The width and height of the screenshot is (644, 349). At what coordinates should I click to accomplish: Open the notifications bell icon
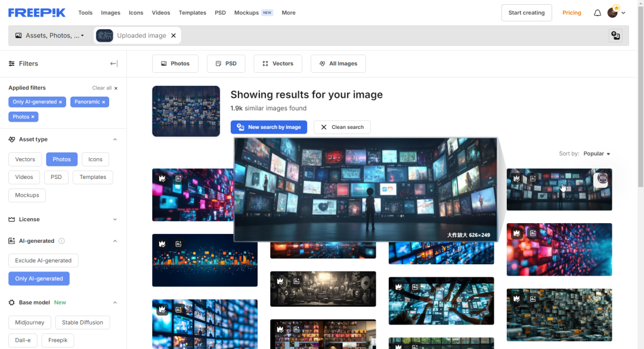coord(597,13)
